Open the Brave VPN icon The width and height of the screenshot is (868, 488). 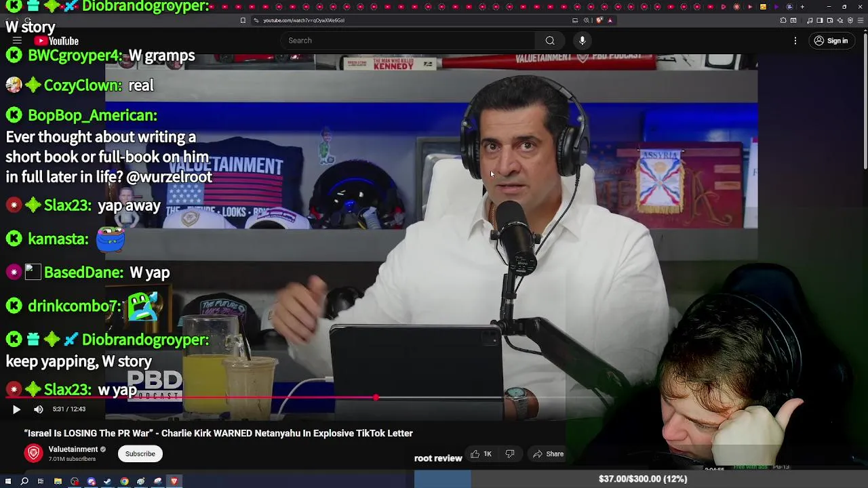pyautogui.click(x=850, y=20)
